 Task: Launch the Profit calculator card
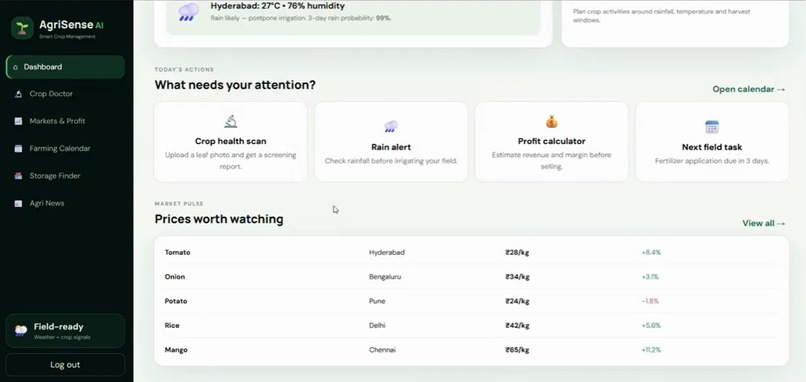point(552,142)
